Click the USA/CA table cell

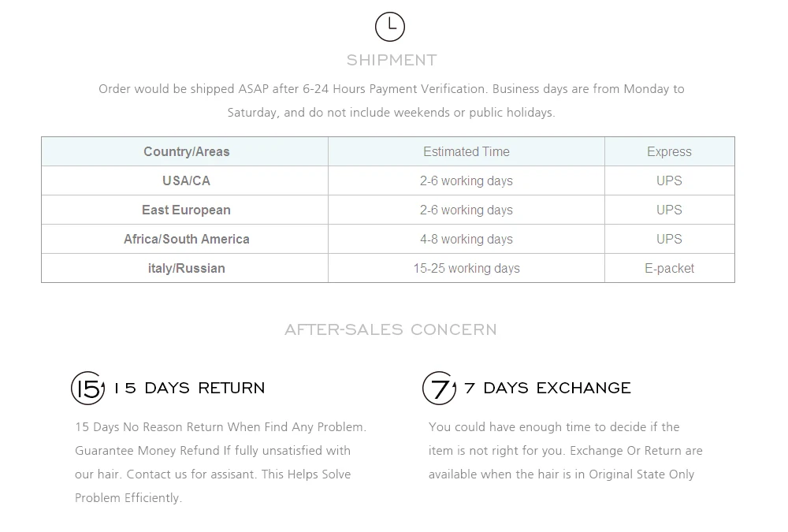[185, 180]
